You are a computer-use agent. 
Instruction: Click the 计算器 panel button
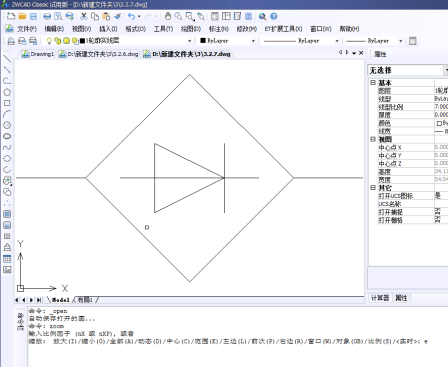tap(380, 298)
